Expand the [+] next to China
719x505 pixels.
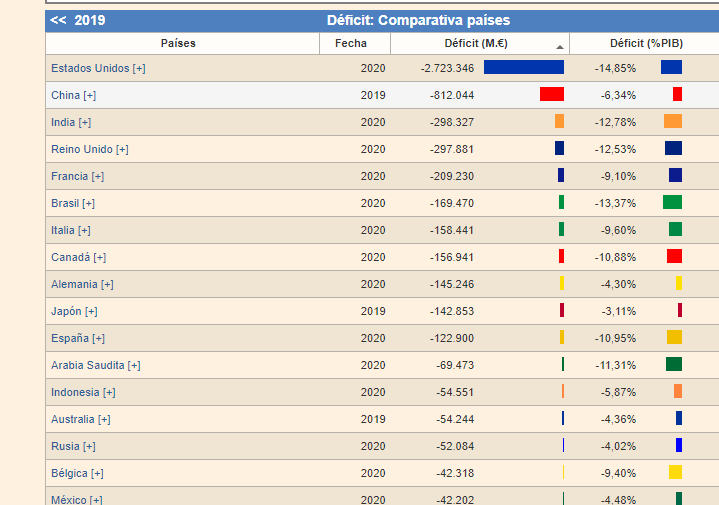[90, 95]
